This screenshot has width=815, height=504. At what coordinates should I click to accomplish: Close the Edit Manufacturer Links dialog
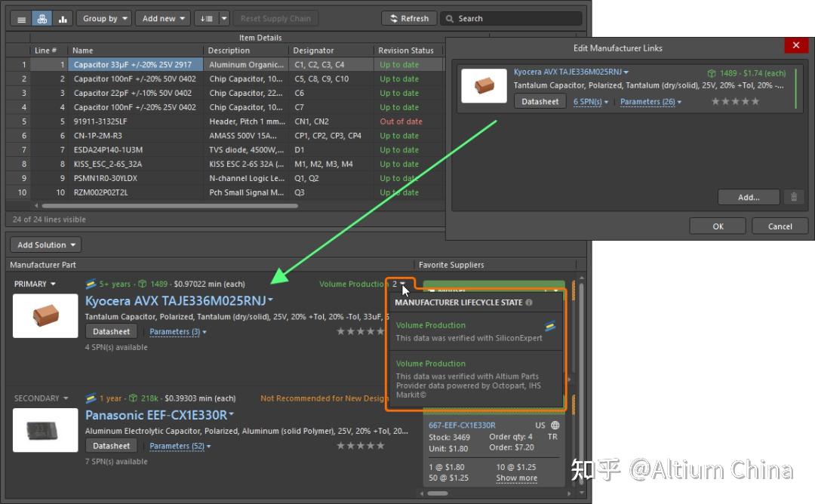pyautogui.click(x=796, y=45)
